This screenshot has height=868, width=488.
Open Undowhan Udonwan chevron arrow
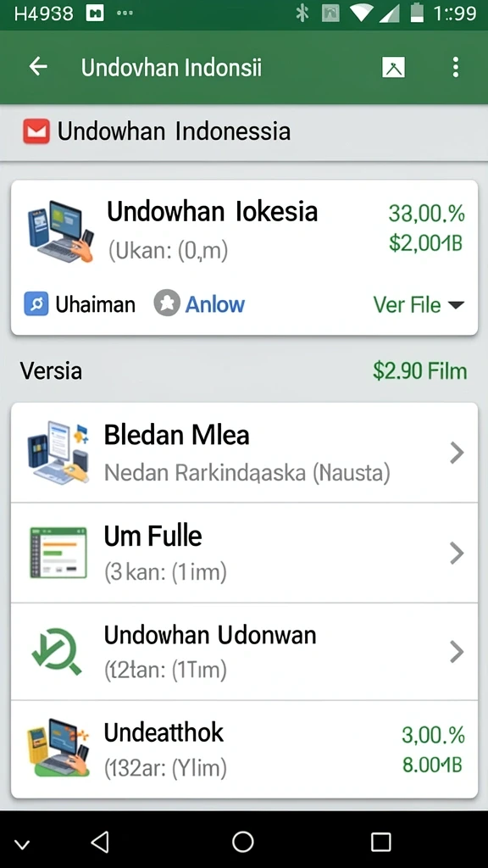click(457, 652)
